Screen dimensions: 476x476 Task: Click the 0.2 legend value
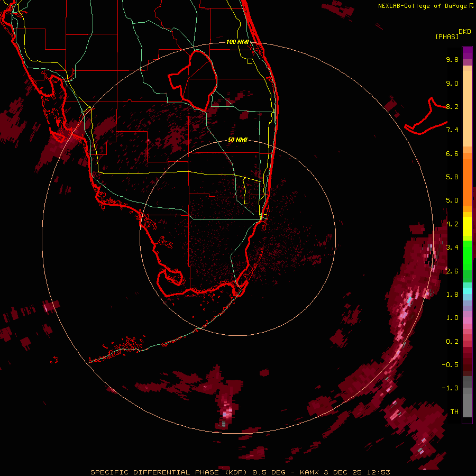pos(452,342)
